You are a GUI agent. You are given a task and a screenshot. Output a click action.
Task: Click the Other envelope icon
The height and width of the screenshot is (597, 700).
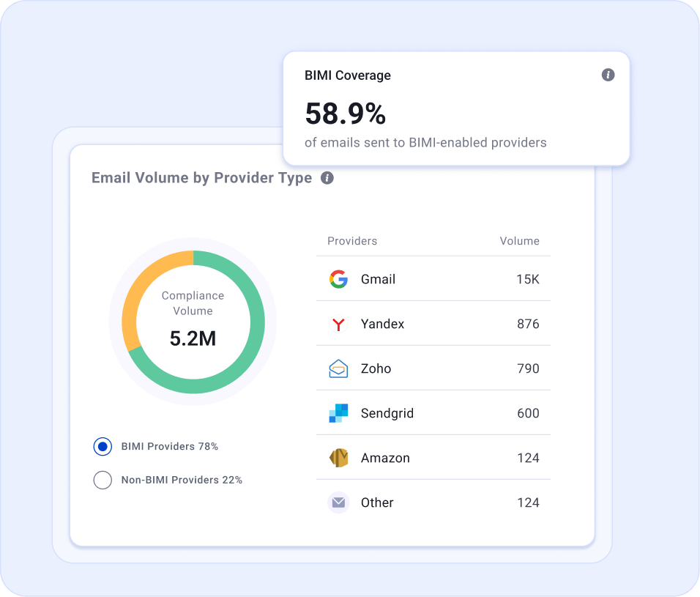pyautogui.click(x=338, y=503)
